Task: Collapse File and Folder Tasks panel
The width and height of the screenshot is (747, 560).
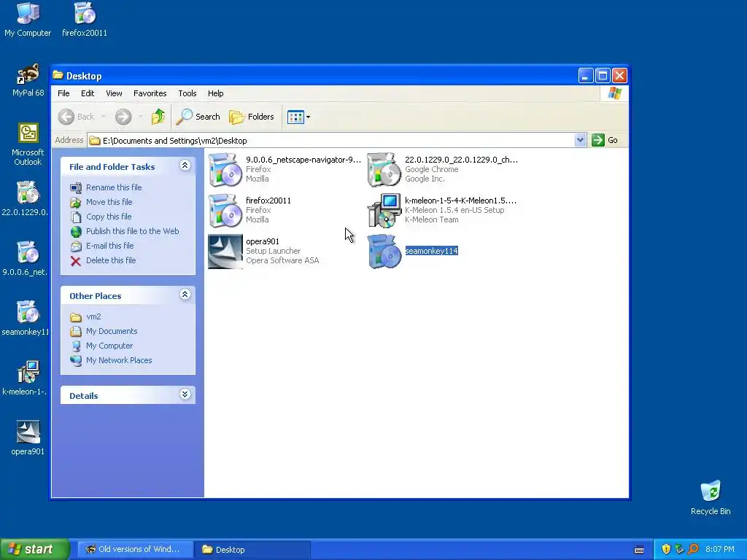Action: [x=185, y=166]
